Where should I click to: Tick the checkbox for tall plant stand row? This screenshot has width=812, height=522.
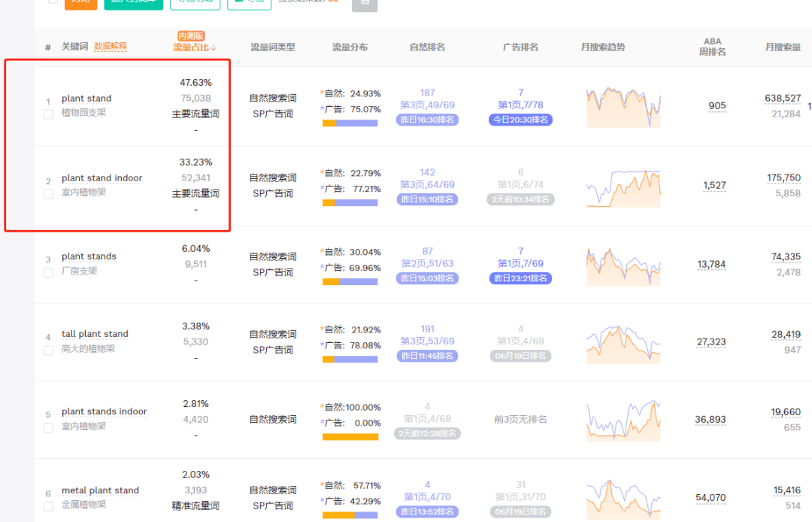coord(48,351)
